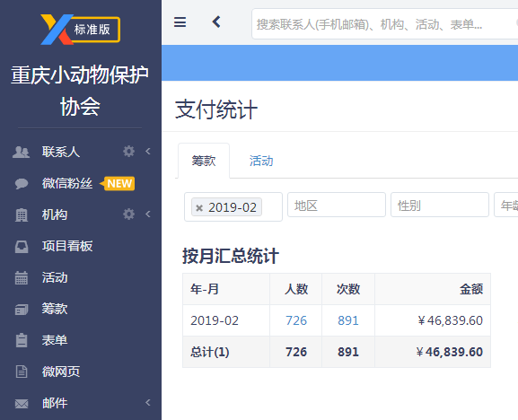Viewport: 518px width, 420px height.
Task: Select the 筹款 tab
Action: pyautogui.click(x=204, y=161)
